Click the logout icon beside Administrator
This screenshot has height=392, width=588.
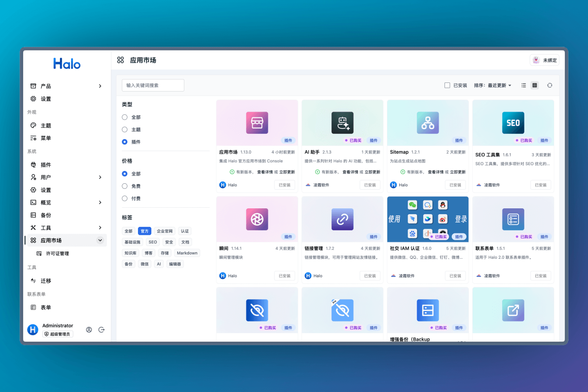pos(102,330)
